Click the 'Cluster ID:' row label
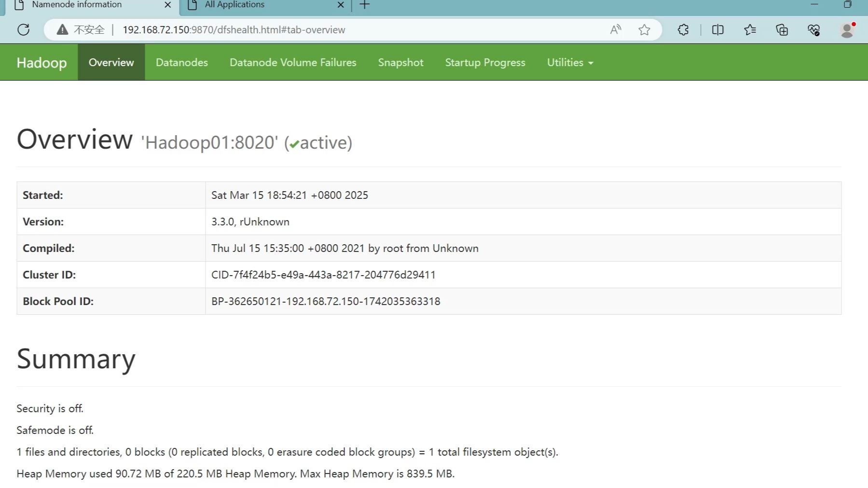This screenshot has width=868, height=488. pyautogui.click(x=49, y=275)
